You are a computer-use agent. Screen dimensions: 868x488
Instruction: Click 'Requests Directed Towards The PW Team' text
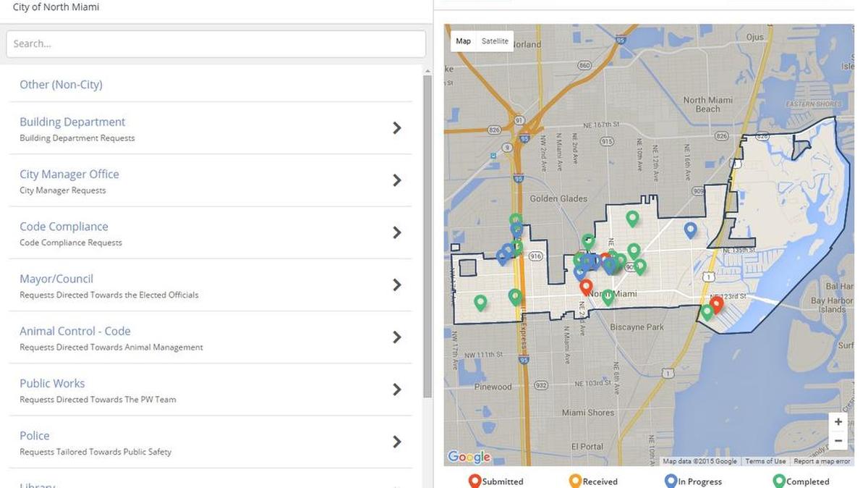pos(98,400)
